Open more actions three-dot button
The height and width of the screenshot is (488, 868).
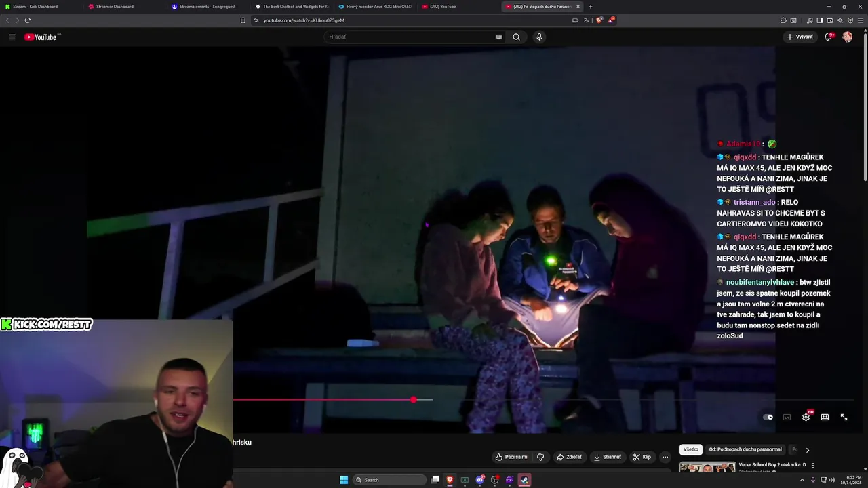[665, 457]
